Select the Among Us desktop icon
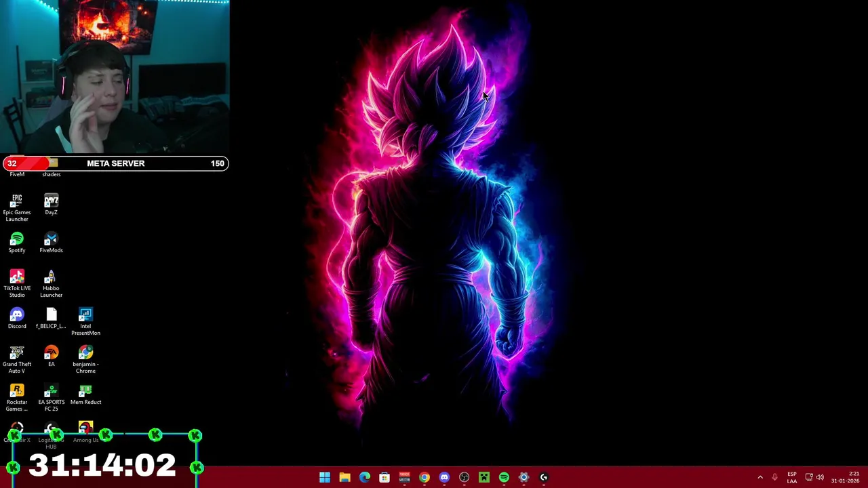 (85, 431)
